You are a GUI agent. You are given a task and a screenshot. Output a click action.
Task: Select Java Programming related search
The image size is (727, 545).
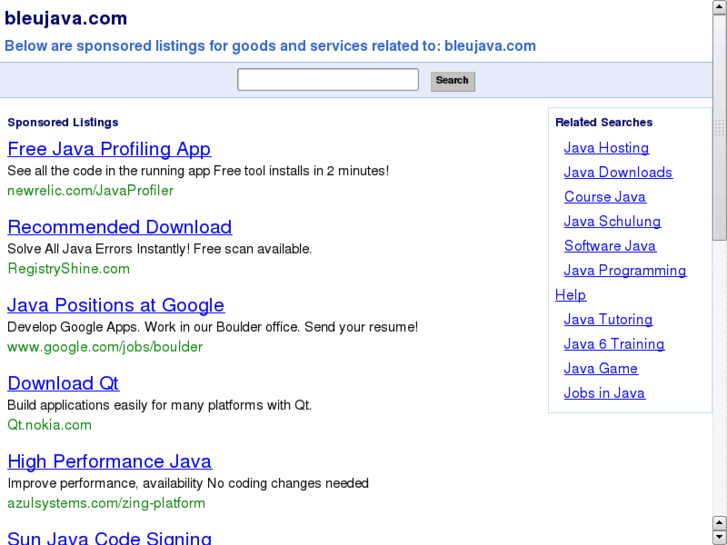tap(625, 270)
